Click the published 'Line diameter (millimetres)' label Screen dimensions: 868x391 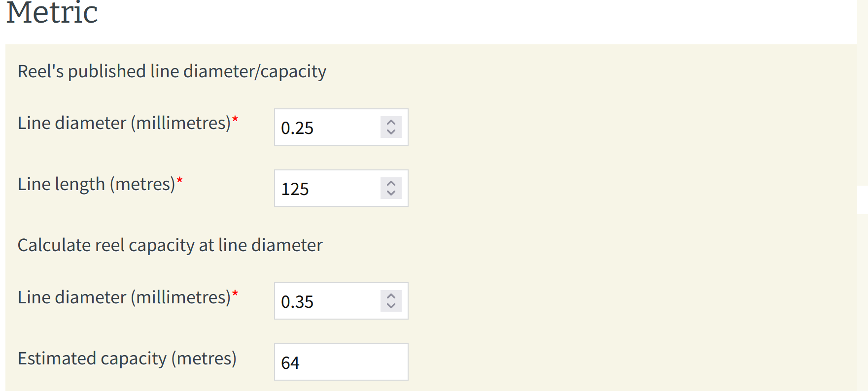[124, 123]
